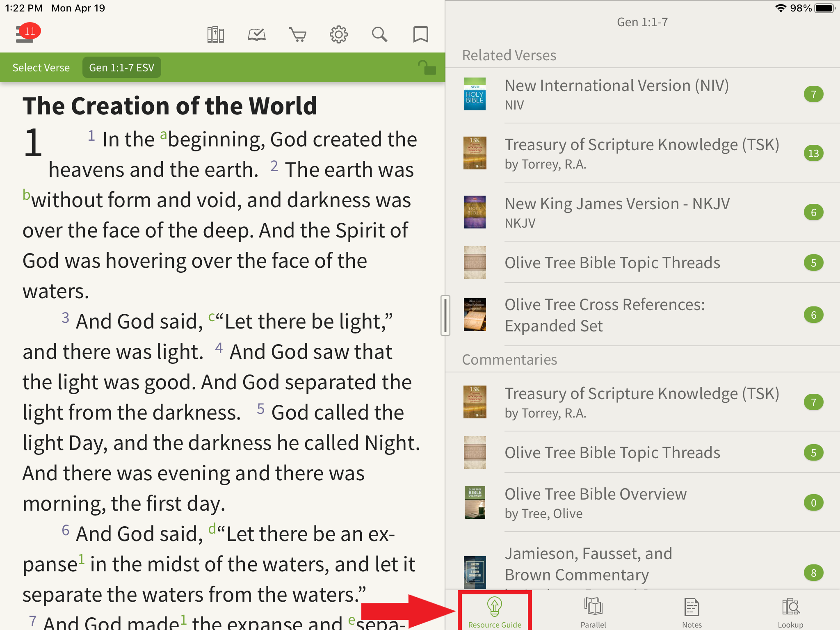Tap Select Verse button

pyautogui.click(x=41, y=68)
